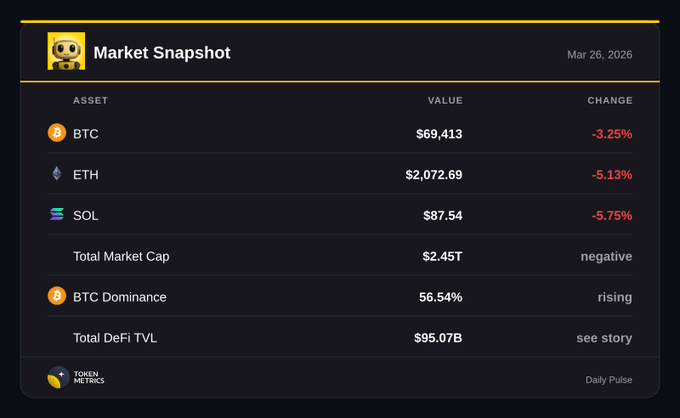
Task: Click the Mar 26, 2026 date
Action: point(599,54)
